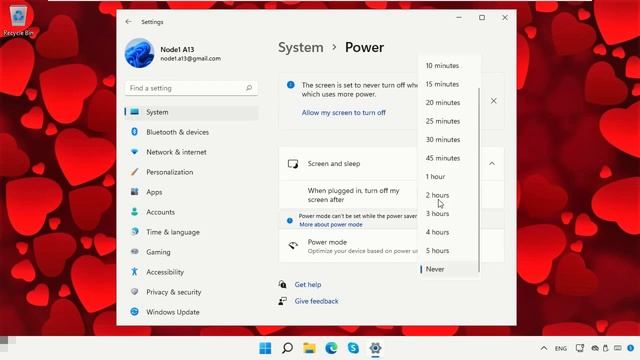Click the Accounts person icon
Image resolution: width=640 pixels, height=360 pixels.
pyautogui.click(x=134, y=211)
